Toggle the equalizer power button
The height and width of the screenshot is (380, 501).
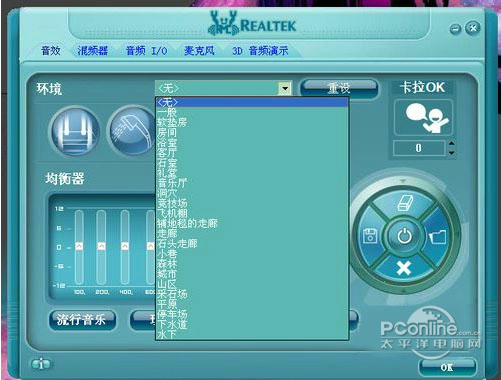(404, 236)
